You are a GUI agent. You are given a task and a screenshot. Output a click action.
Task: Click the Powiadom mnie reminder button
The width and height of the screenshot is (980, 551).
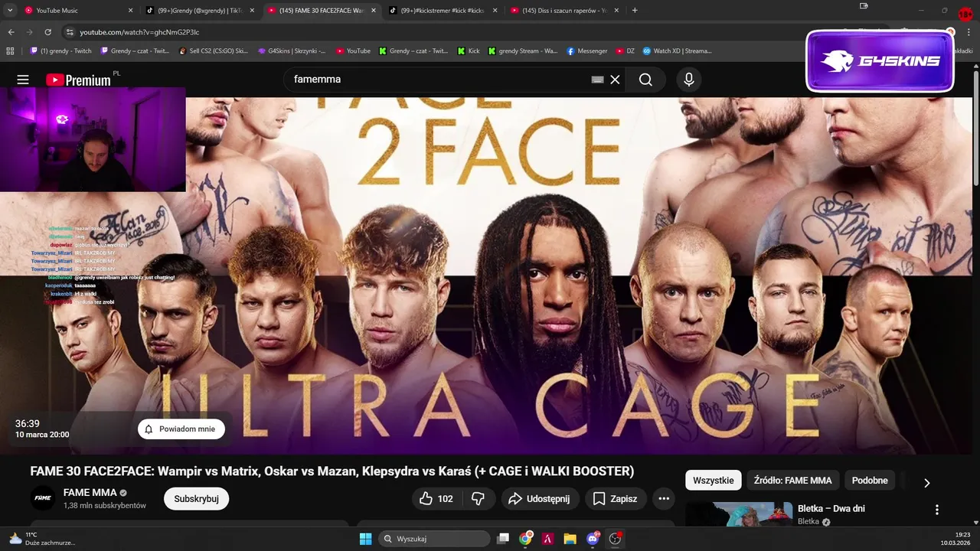click(x=181, y=429)
